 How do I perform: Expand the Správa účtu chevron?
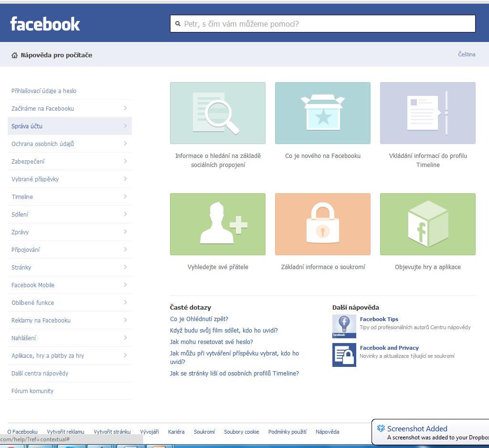[126, 126]
